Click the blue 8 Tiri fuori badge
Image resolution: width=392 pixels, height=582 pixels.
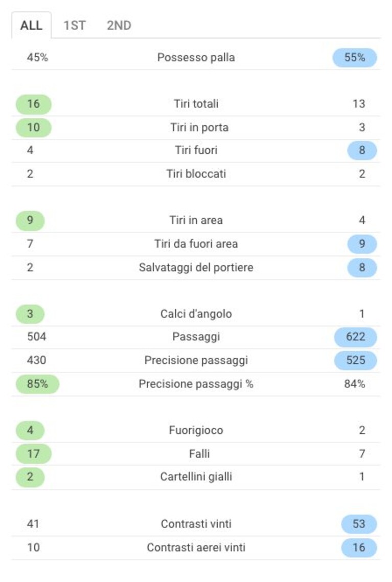pyautogui.click(x=362, y=150)
